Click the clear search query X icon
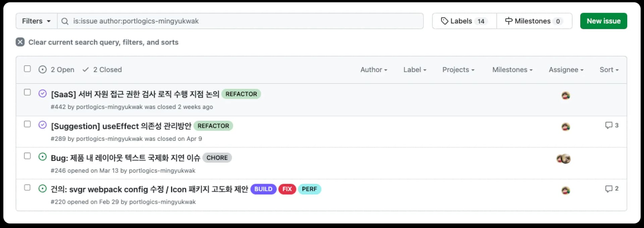 coord(20,42)
